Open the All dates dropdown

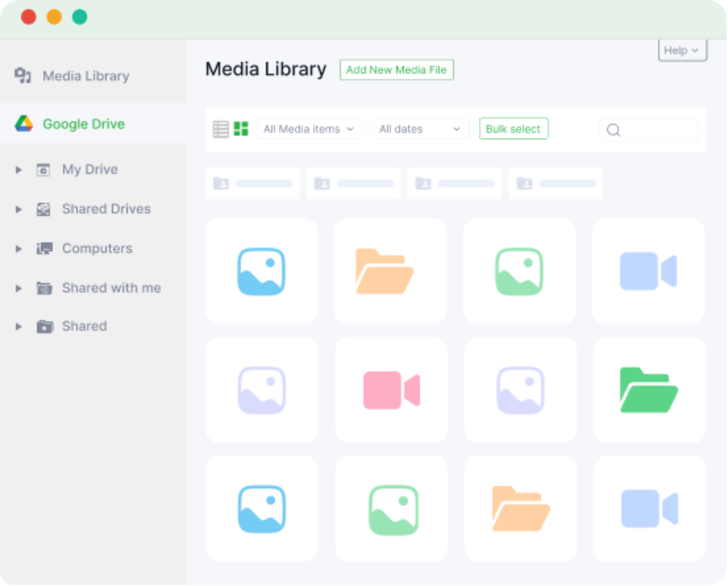pyautogui.click(x=420, y=129)
